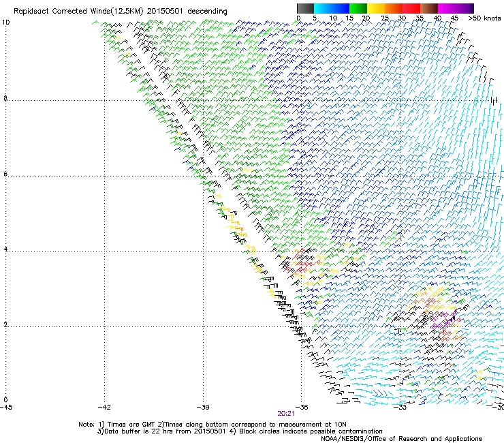Click the brown 35-40 knots legend swatch
This screenshot has width=504, height=443.
[x=429, y=8]
